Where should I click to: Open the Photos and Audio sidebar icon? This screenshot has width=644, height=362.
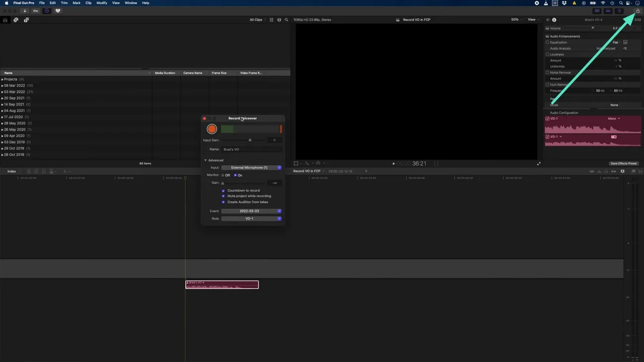point(16,20)
